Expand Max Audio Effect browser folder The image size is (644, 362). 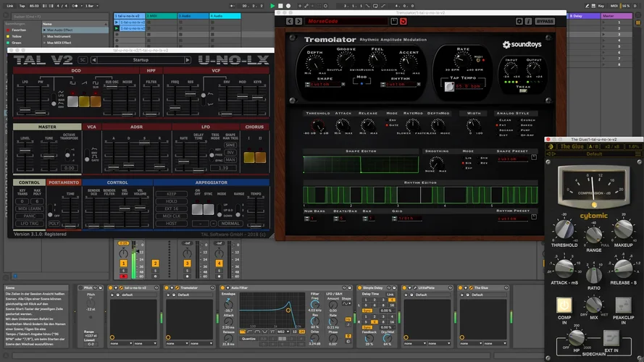coord(44,30)
